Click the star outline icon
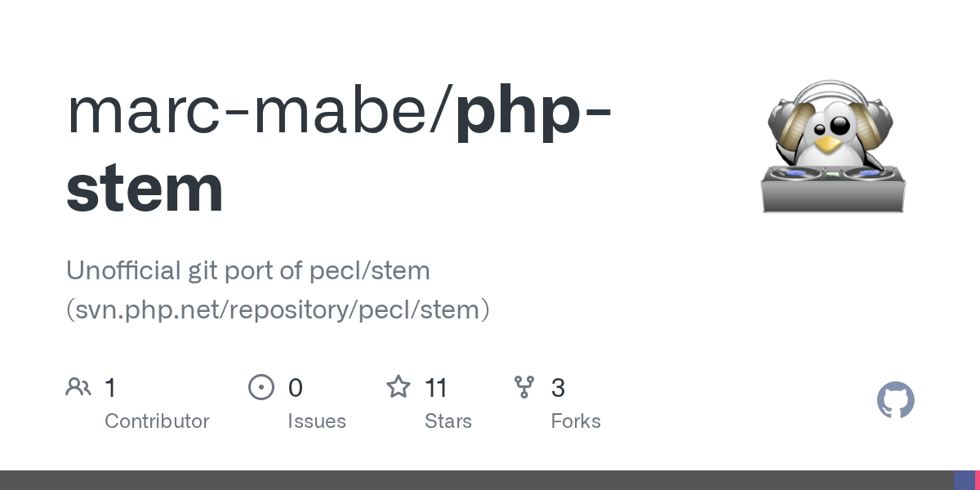This screenshot has width=980, height=490. coord(399,387)
